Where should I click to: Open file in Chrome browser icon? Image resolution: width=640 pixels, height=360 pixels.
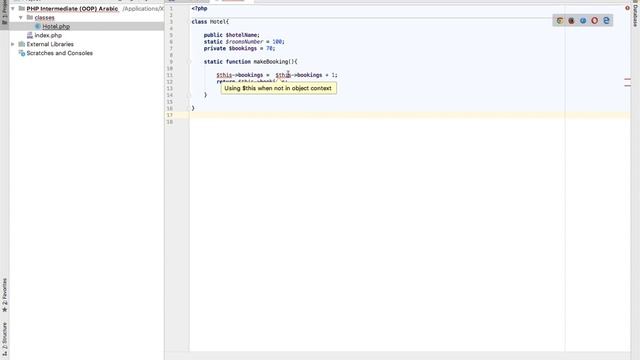pyautogui.click(x=560, y=21)
